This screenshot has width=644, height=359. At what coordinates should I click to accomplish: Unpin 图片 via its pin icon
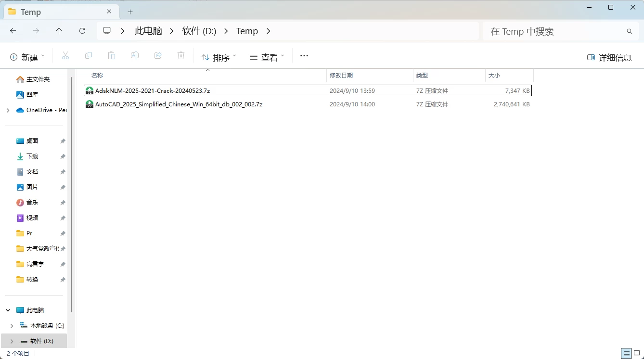pos(63,187)
